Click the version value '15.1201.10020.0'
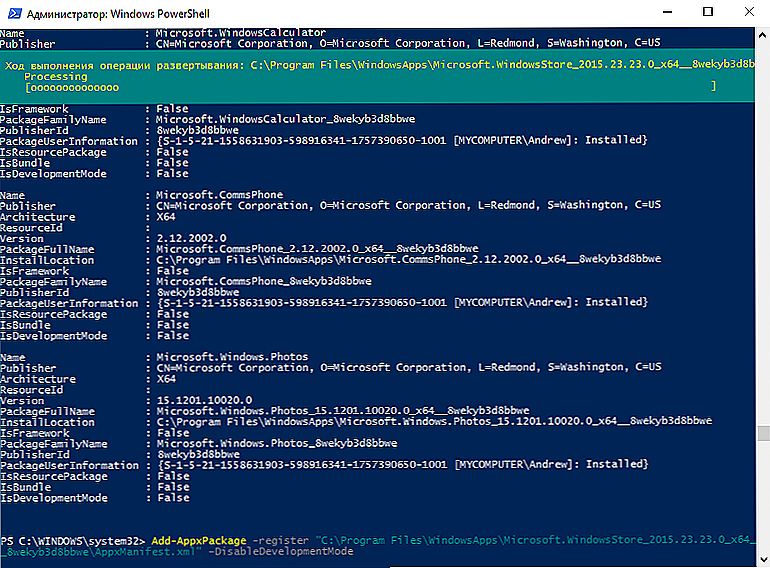Viewport: 770px width, 568px height. pyautogui.click(x=204, y=400)
